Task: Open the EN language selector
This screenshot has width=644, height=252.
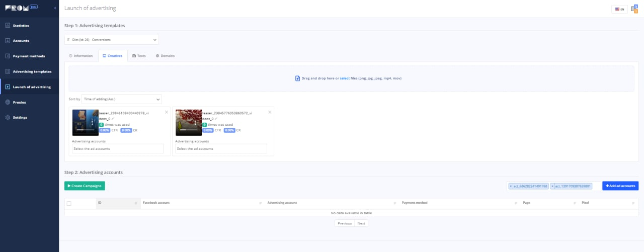Action: pyautogui.click(x=619, y=9)
